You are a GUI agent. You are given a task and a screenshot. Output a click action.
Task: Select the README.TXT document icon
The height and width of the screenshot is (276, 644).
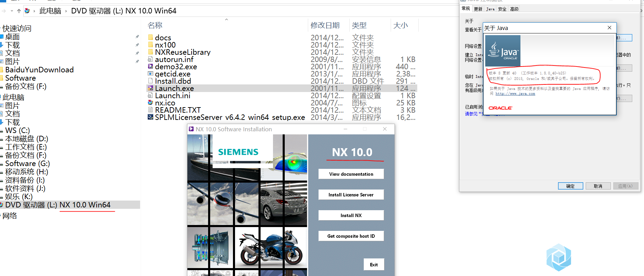[x=150, y=110]
